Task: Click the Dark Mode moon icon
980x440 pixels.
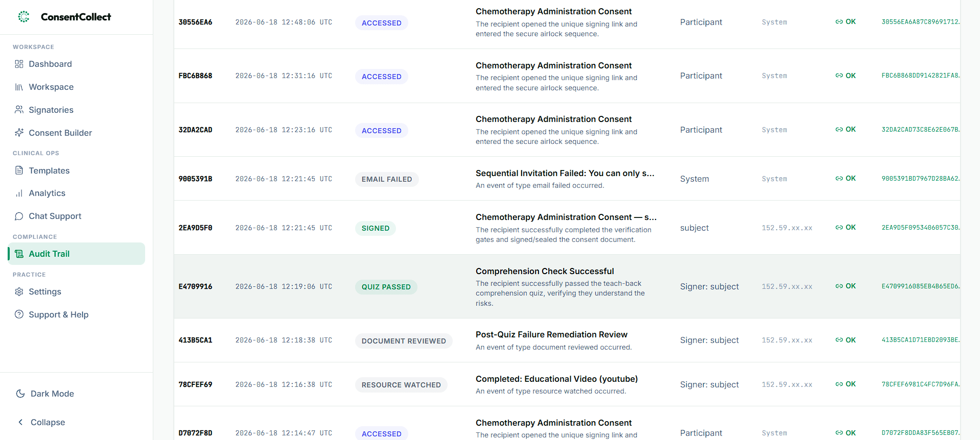Action: pos(20,394)
